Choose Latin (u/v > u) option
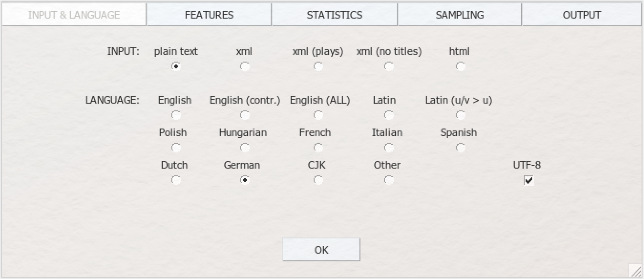This screenshot has height=279, width=644. [460, 115]
